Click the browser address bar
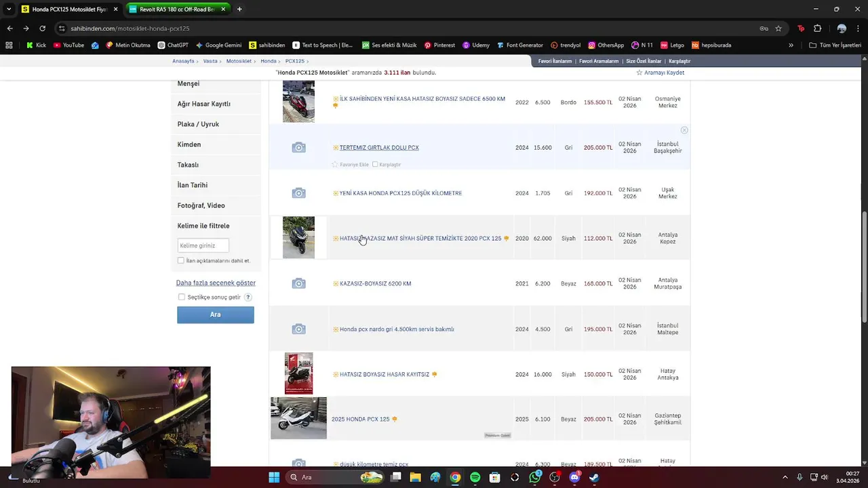 pyautogui.click(x=407, y=28)
